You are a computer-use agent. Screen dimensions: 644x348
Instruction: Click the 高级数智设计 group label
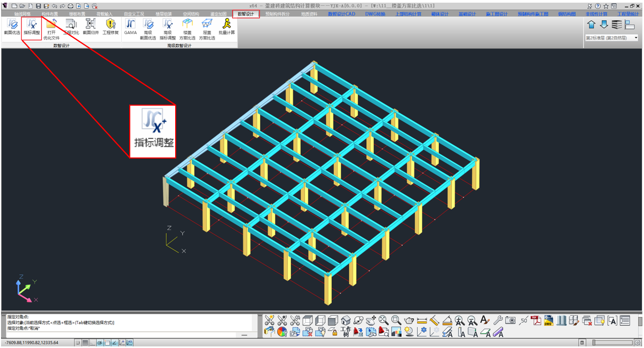(179, 46)
